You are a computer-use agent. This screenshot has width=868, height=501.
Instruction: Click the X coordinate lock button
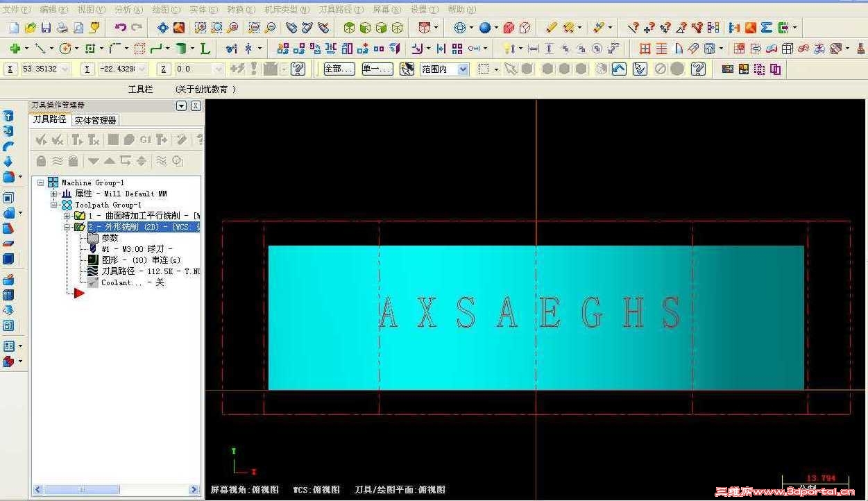coord(10,69)
